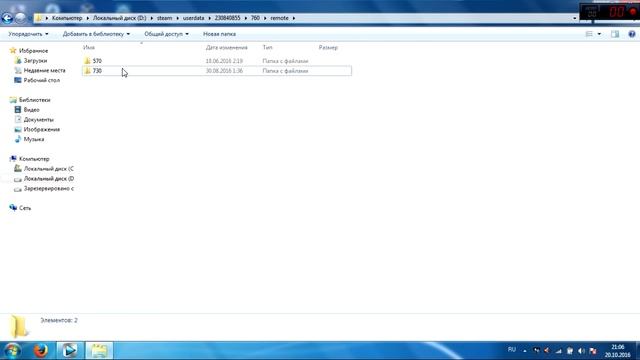Viewport: 640px width, 360px height.
Task: Open the Документы library
Action: tap(38, 119)
